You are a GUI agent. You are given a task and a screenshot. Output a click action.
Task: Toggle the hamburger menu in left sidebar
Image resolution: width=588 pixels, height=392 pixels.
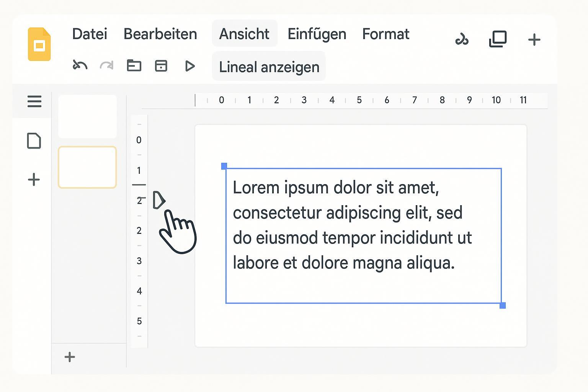click(34, 101)
